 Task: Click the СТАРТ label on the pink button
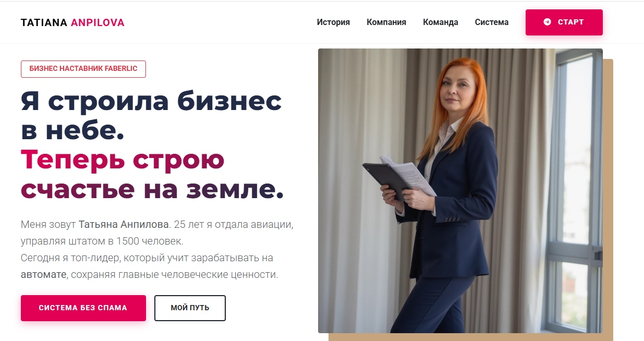(x=570, y=22)
